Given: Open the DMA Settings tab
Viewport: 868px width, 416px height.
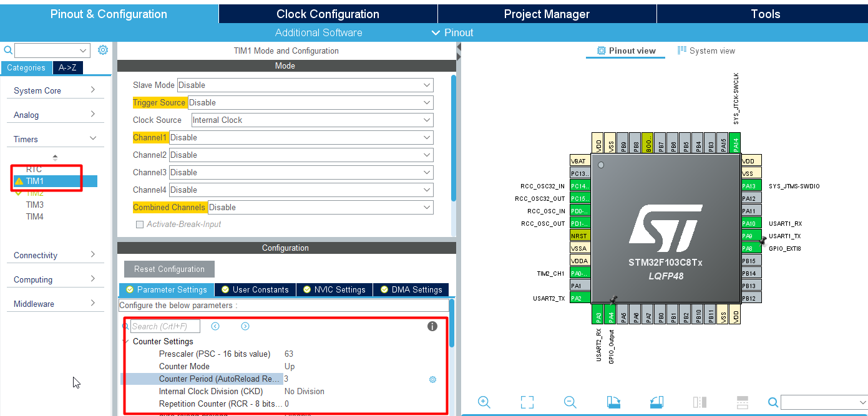Looking at the screenshot, I should [411, 289].
